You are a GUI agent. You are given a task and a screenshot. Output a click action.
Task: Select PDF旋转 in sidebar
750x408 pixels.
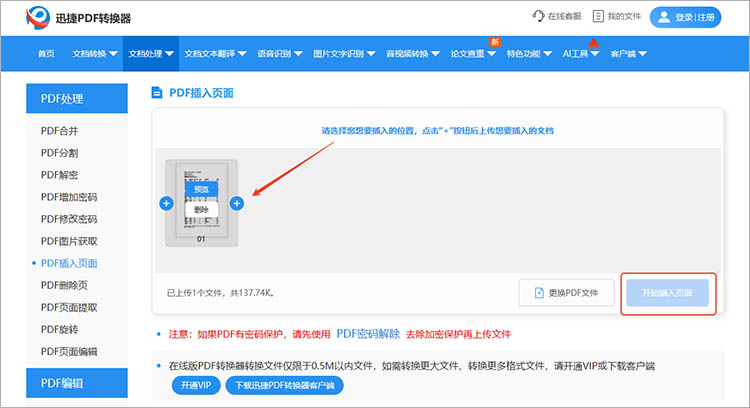tap(59, 329)
